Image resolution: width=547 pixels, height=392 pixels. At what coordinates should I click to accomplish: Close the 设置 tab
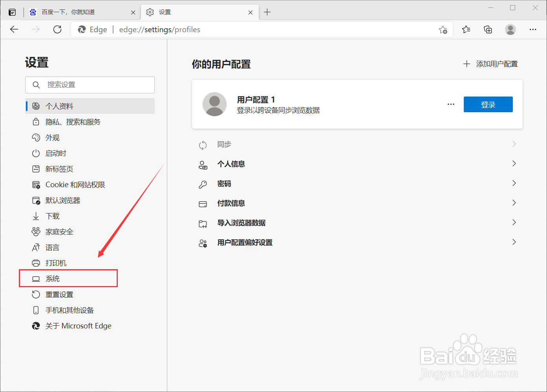click(x=251, y=13)
